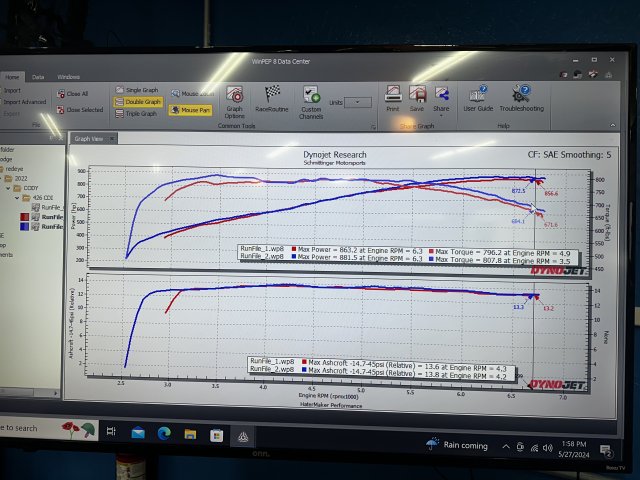Open the Common Tools group launcher
Viewport: 640px width, 480px height.
point(373,127)
